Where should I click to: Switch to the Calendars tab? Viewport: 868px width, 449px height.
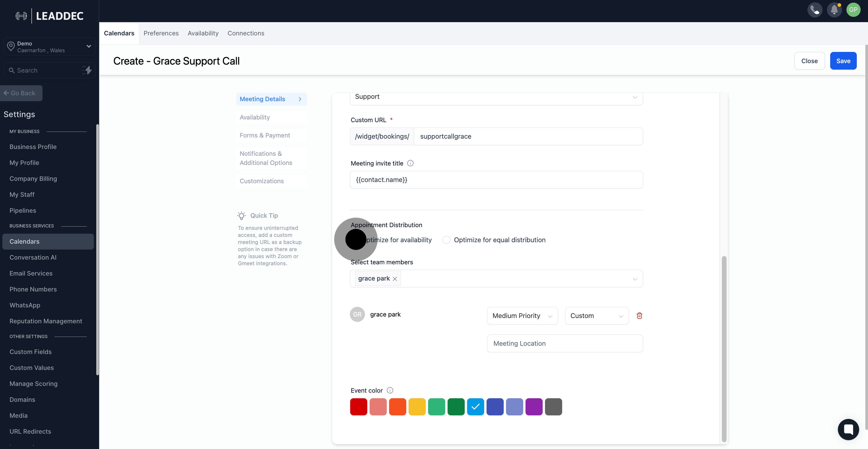pyautogui.click(x=119, y=33)
